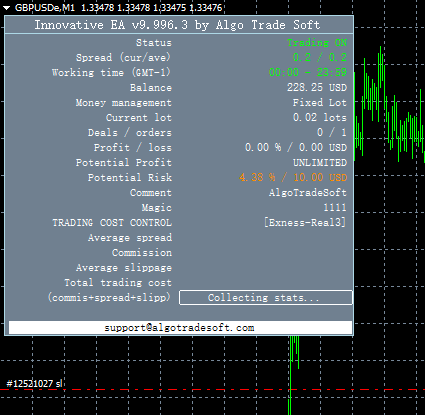The image size is (425, 415).
Task: Click the green Spread 0.2 / 0.2 value
Action: (320, 58)
